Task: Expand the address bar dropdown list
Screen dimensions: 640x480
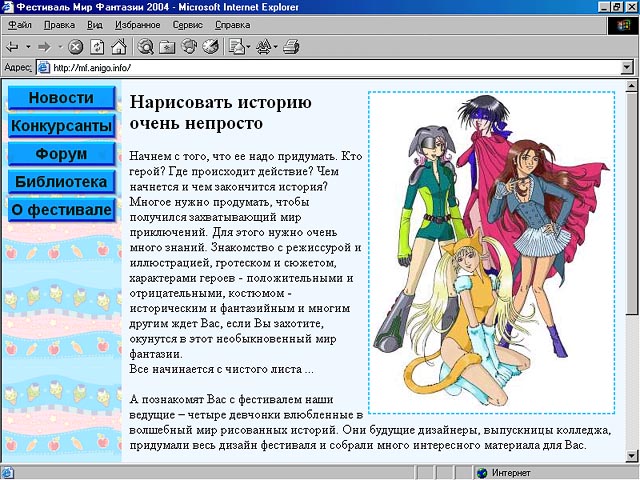Action: click(x=627, y=67)
